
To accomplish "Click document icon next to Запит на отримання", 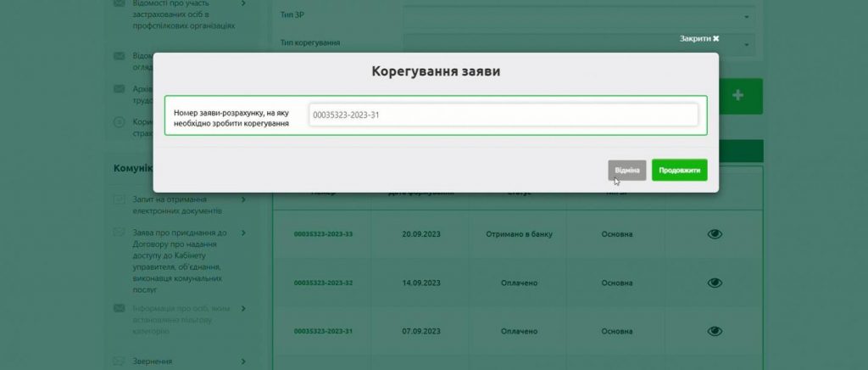I will (x=120, y=200).
